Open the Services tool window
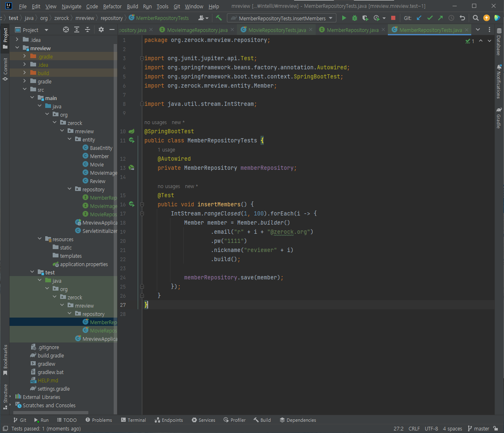 coord(203,420)
